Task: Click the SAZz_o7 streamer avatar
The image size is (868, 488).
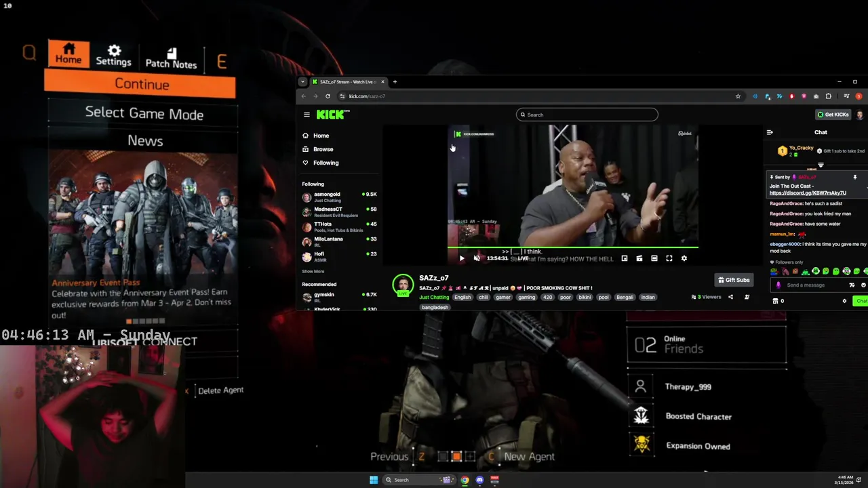Action: coord(403,285)
